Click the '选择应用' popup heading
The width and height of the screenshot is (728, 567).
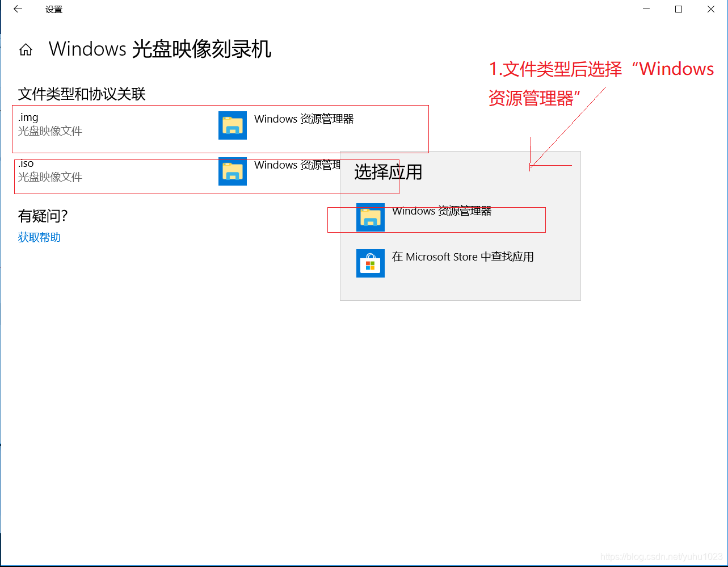click(x=388, y=172)
